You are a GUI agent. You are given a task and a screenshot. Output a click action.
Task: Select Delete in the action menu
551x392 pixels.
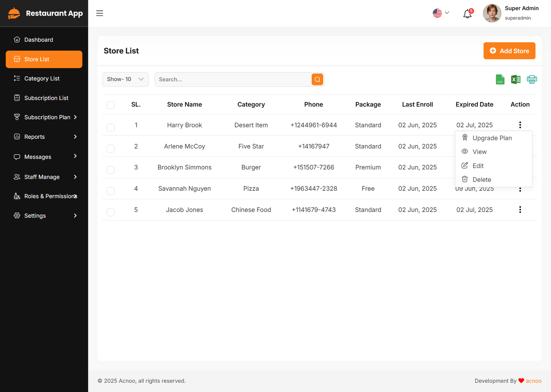(481, 179)
